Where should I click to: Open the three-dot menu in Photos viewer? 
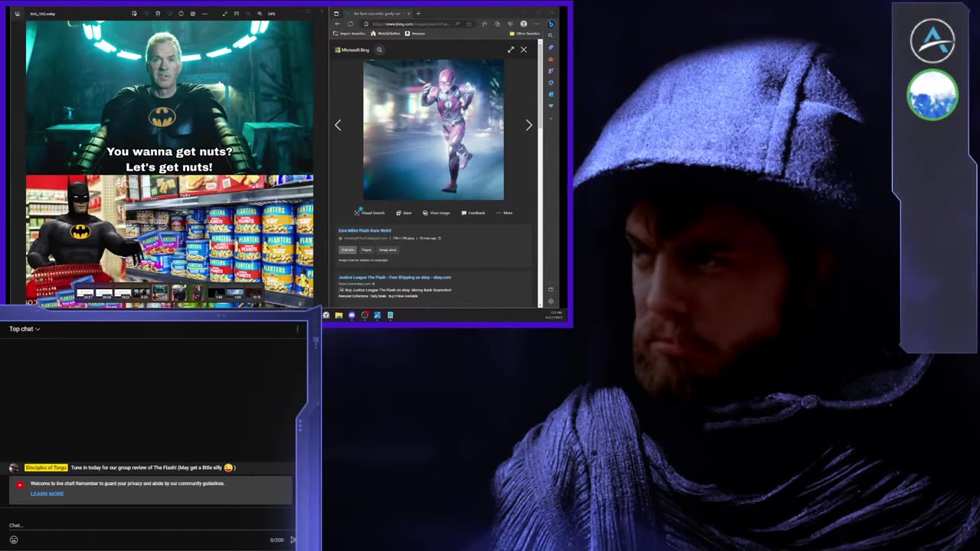pos(204,14)
